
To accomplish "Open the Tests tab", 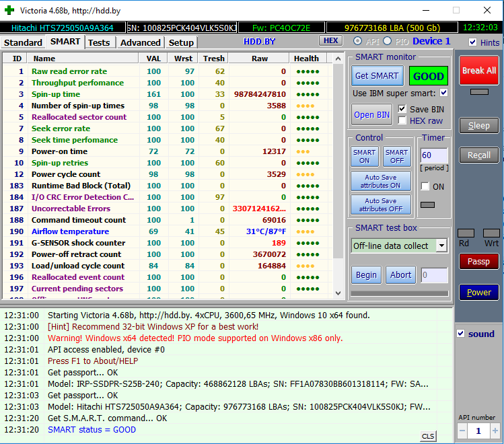I will pyautogui.click(x=99, y=42).
